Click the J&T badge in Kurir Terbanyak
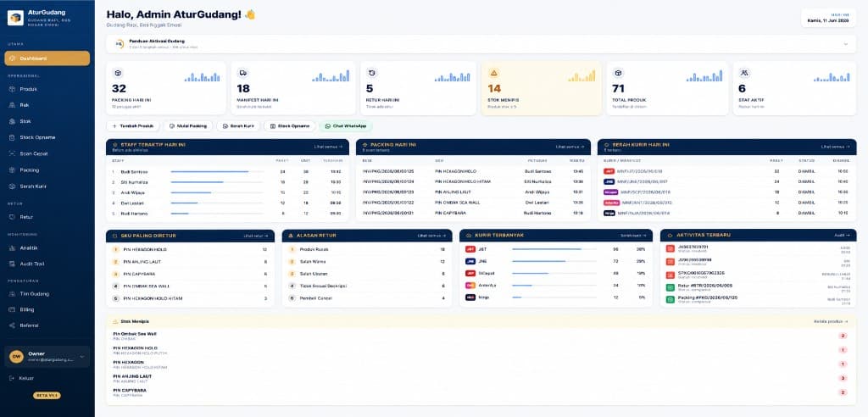Viewport: 868px width, 417px height. click(470, 249)
